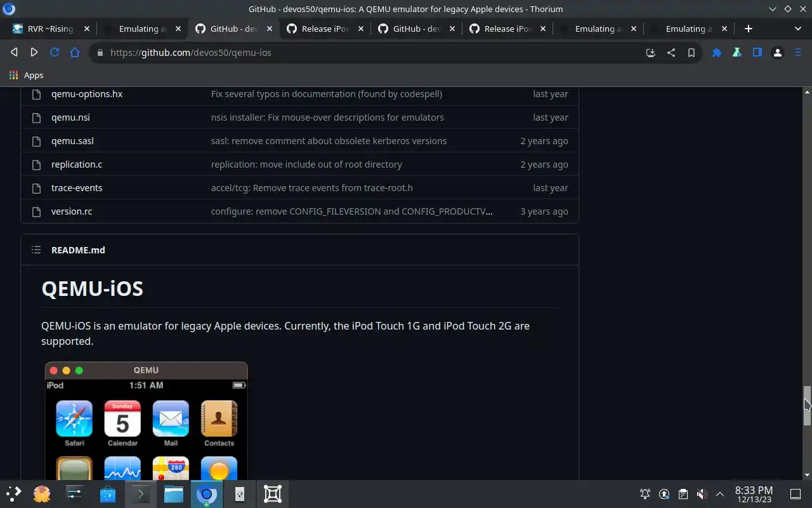Click the install app icon in address bar

pos(651,53)
